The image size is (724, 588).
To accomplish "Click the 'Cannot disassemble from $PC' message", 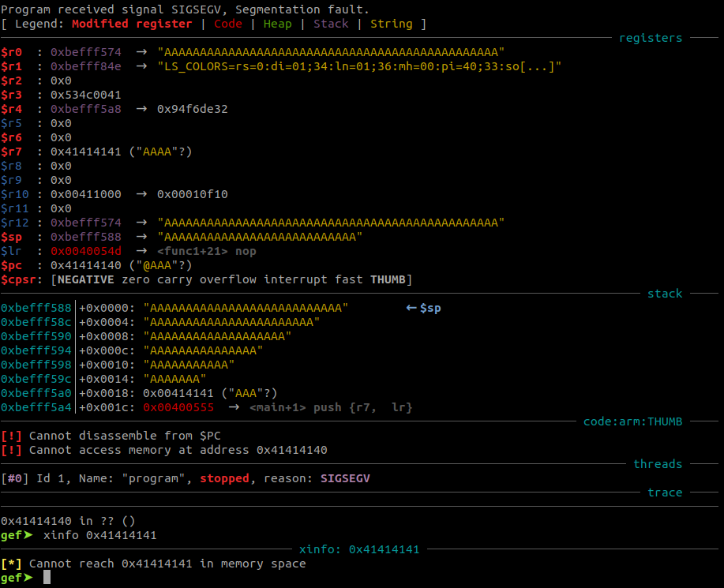I will click(x=125, y=436).
